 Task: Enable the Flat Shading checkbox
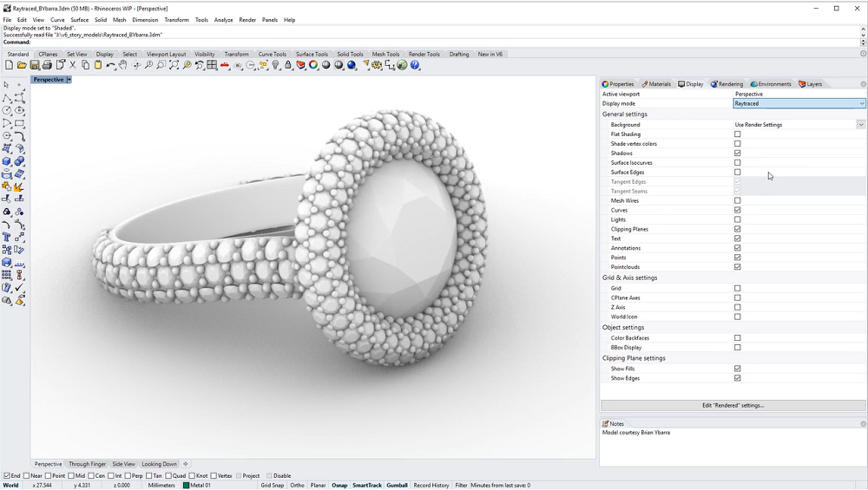click(x=738, y=134)
